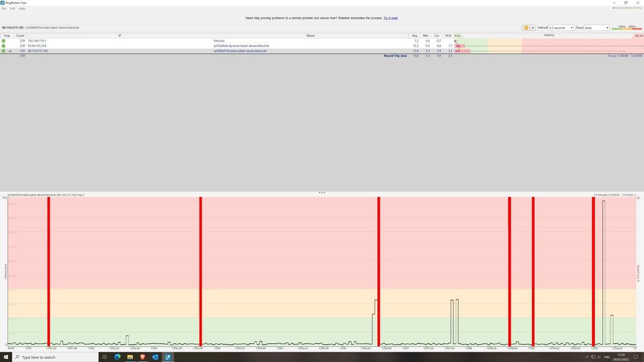
Task: Select IP 192.168.178.1 in hop 1
Action: [37, 41]
